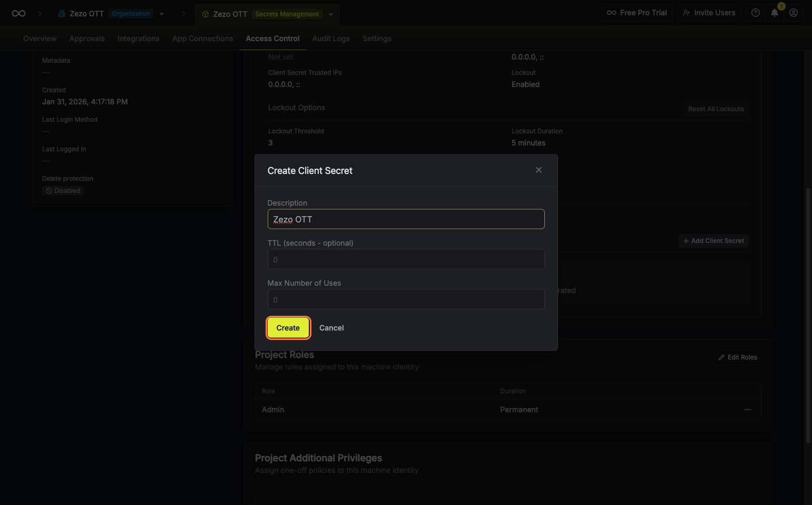Image resolution: width=812 pixels, height=505 pixels.
Task: Click the Max Number of Uses field
Action: (405, 299)
